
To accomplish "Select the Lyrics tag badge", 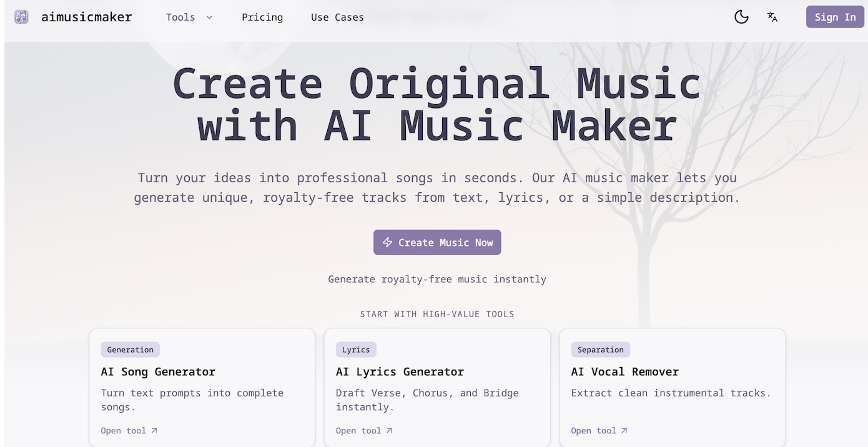I will point(356,350).
